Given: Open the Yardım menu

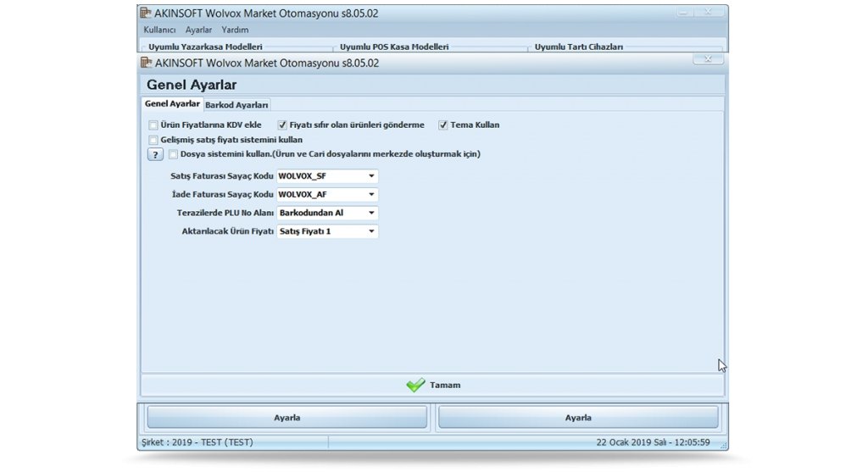Looking at the screenshot, I should tap(235, 30).
